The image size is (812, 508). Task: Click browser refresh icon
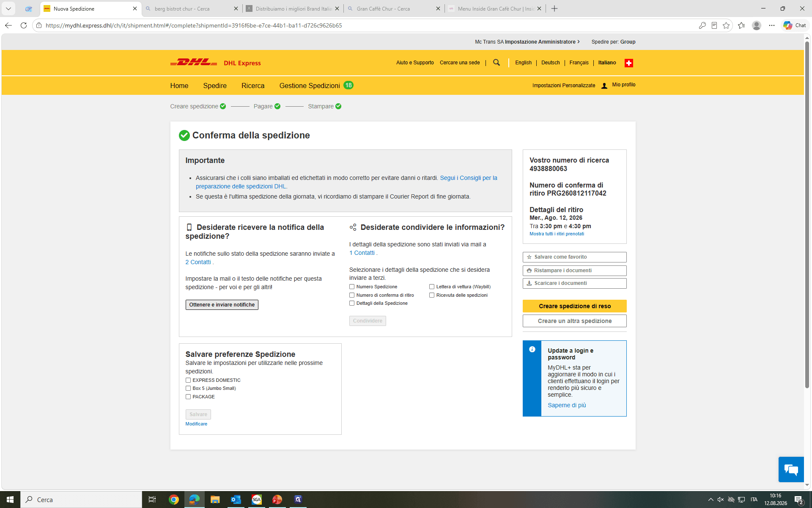(x=24, y=25)
